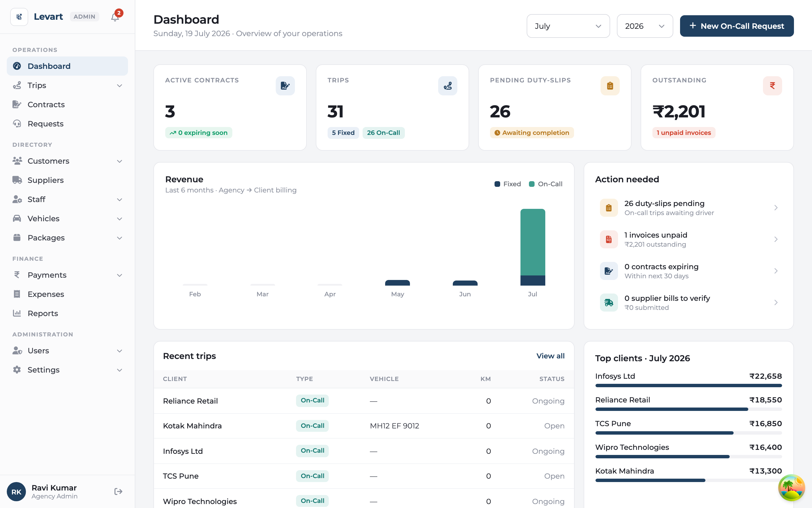Open Expenses in the sidebar
This screenshot has height=508, width=812.
(x=67, y=294)
